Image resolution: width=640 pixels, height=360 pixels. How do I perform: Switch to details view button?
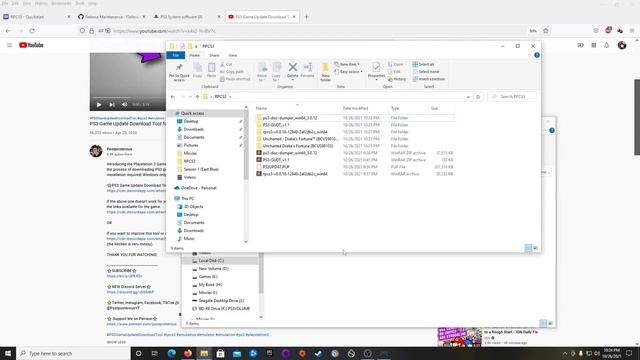528,248
